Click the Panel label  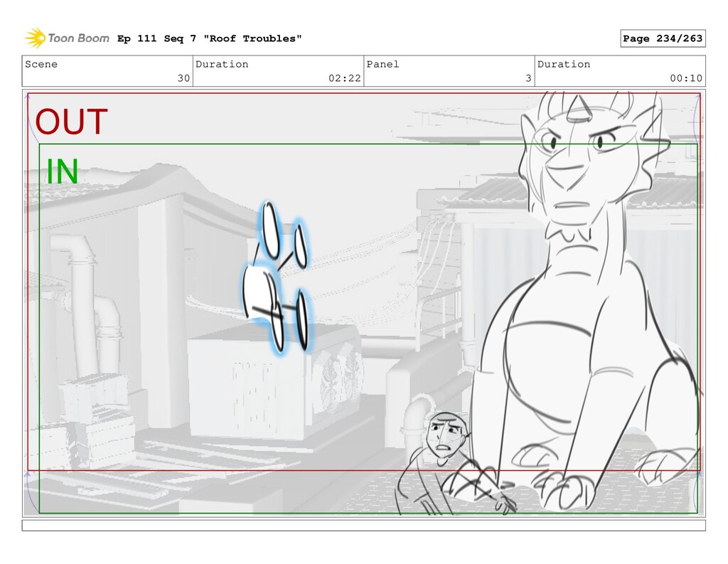(382, 64)
